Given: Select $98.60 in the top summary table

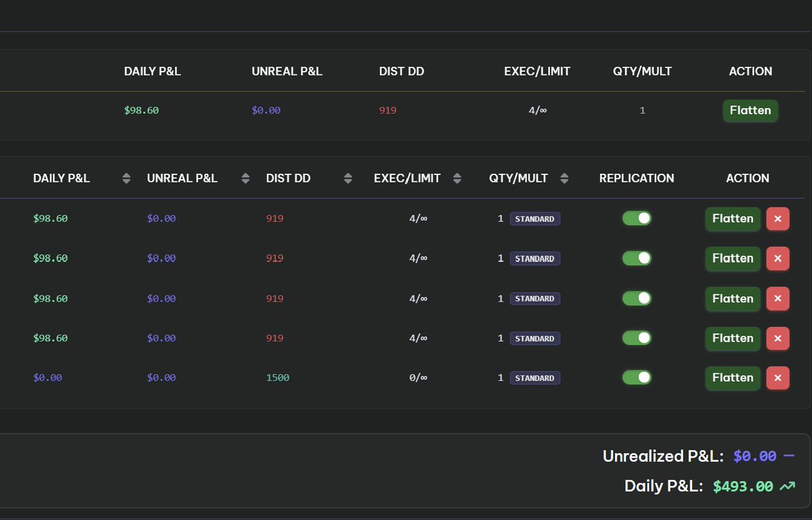Looking at the screenshot, I should tap(141, 110).
